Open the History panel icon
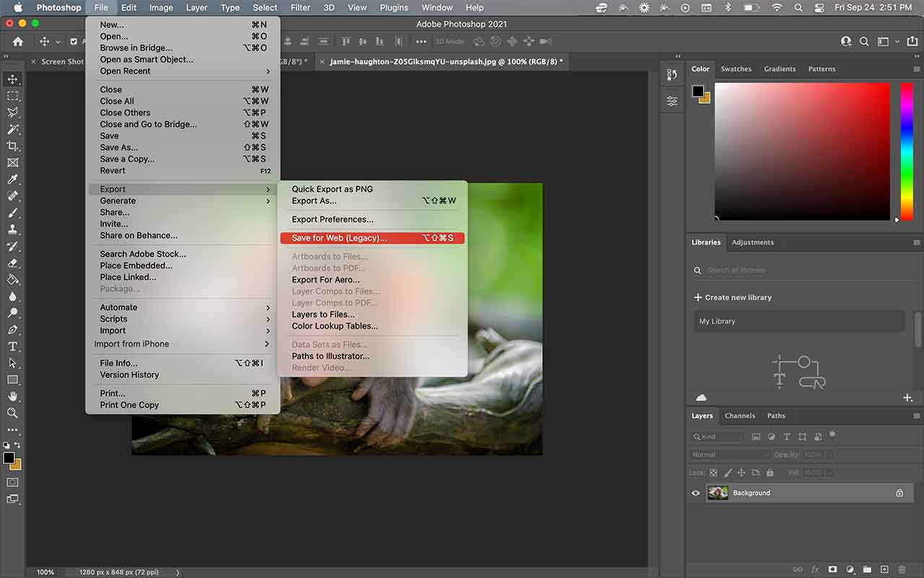Viewport: 924px width, 578px height. click(672, 75)
